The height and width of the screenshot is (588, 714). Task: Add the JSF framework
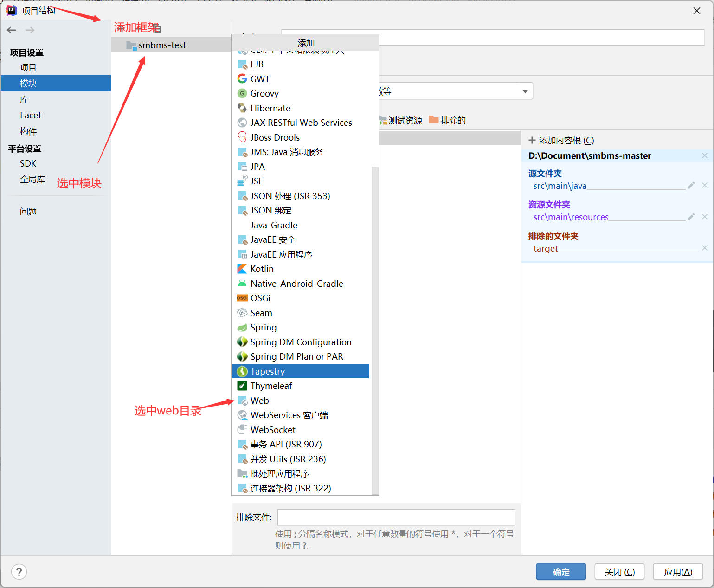pyautogui.click(x=300, y=181)
